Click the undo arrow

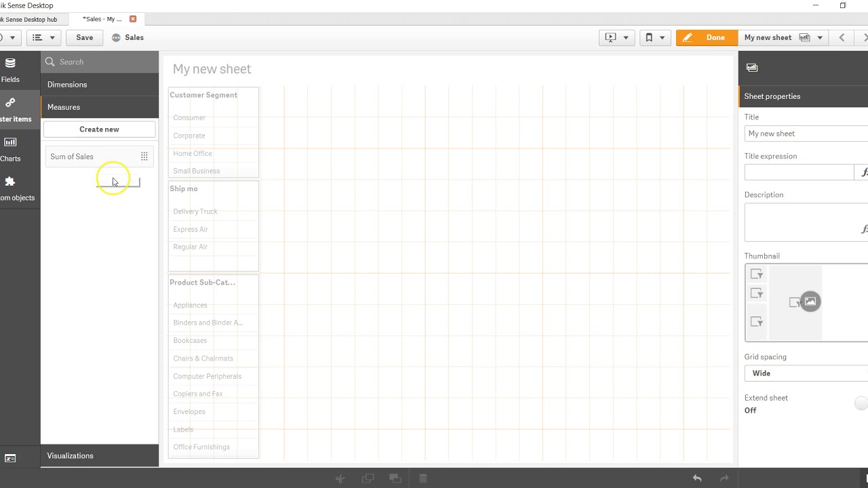tap(697, 479)
